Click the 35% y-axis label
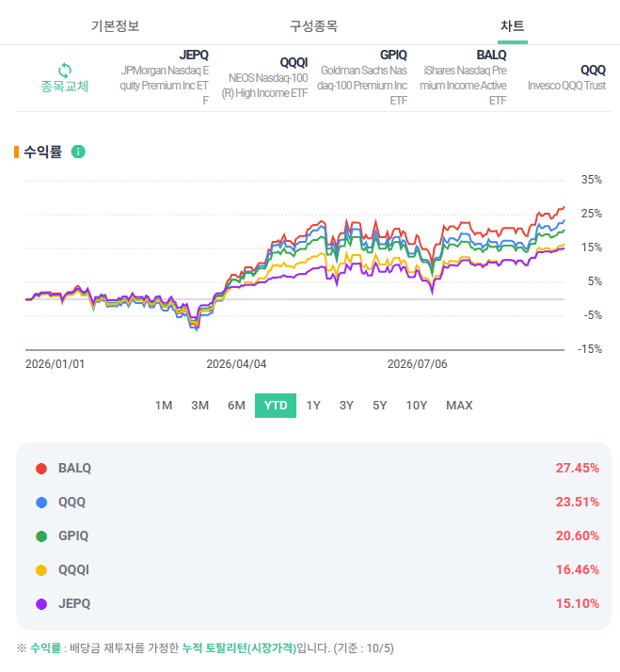The image size is (620, 672). (591, 180)
